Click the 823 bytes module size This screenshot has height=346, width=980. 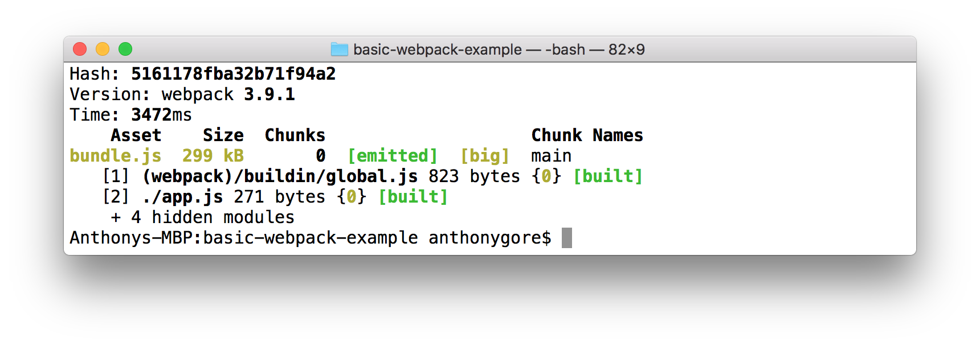point(474,176)
